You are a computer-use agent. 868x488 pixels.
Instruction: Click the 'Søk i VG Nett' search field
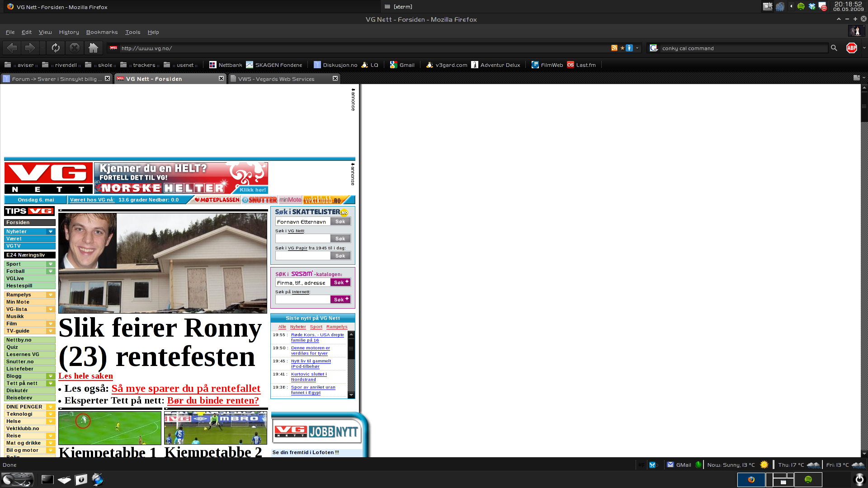pyautogui.click(x=302, y=239)
